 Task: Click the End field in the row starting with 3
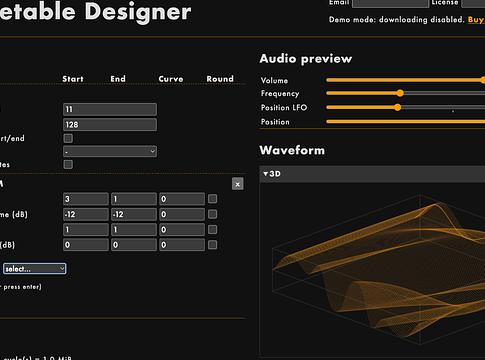click(134, 199)
